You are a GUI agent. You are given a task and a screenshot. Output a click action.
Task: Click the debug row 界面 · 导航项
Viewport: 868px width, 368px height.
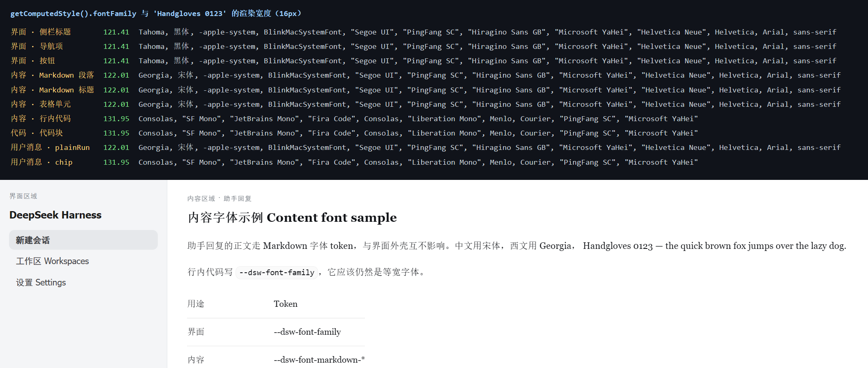coord(423,46)
